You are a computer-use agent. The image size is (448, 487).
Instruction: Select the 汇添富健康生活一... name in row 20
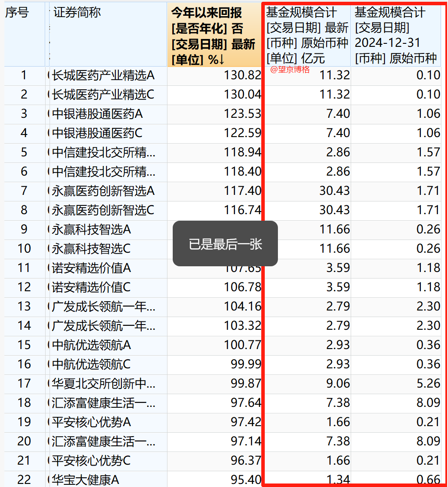pyautogui.click(x=103, y=441)
